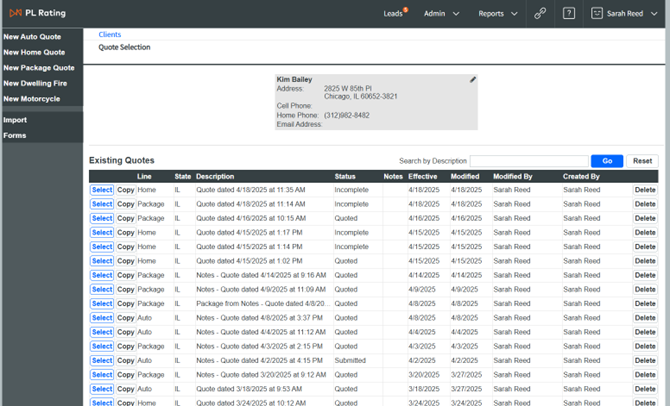Screen dimensions: 670x406
Task: Click the blue Go search button
Action: coord(607,161)
